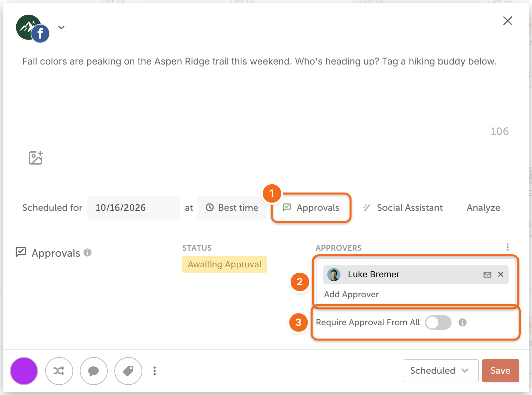Click the Scheduled for label
The width and height of the screenshot is (532, 395).
click(x=52, y=208)
